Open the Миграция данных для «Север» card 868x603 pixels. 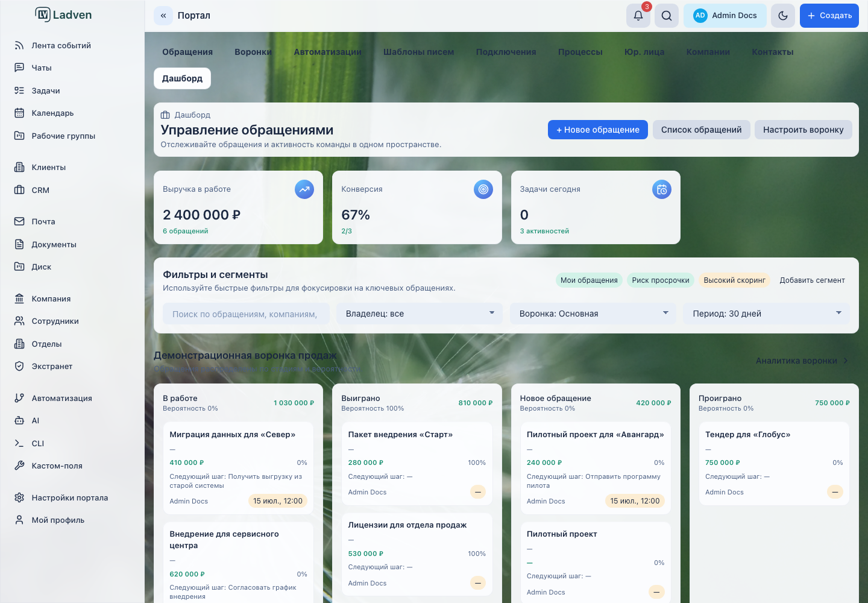tap(238, 468)
